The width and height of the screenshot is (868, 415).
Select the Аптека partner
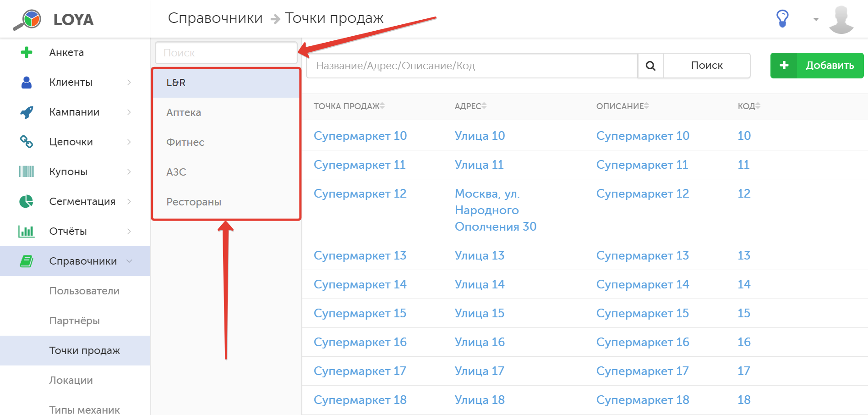click(x=226, y=112)
